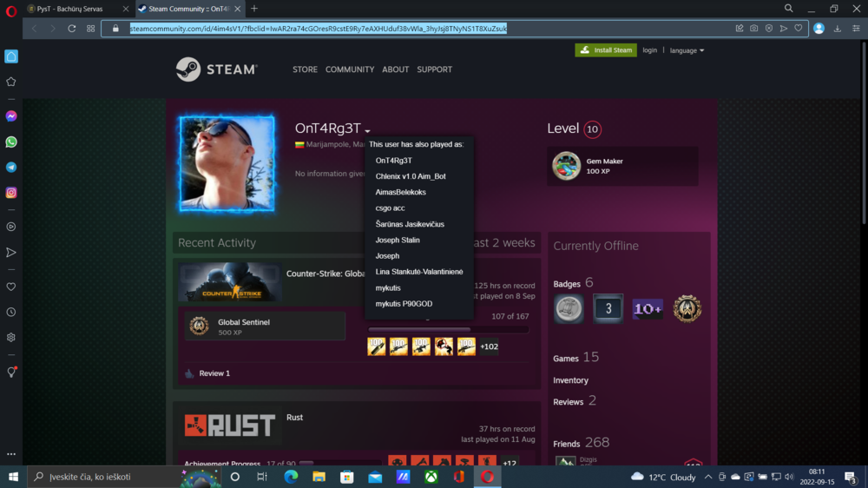Open Opera settings gear in sidebar
Viewport: 868px width, 488px height.
[x=11, y=337]
